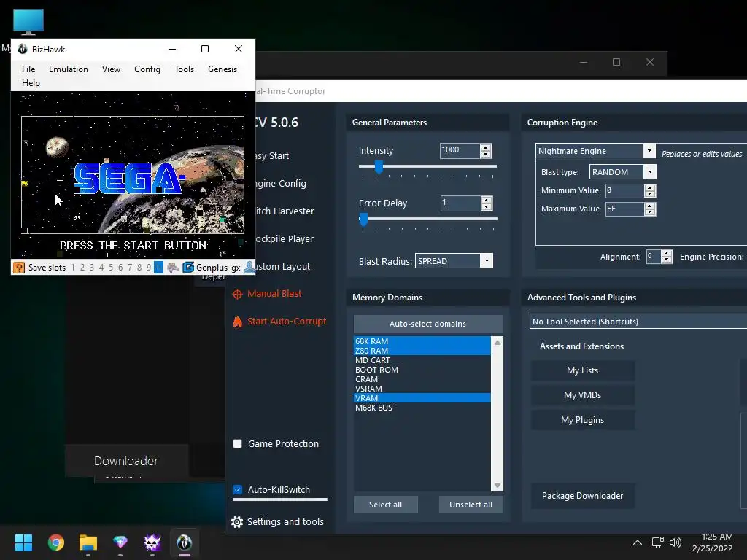Click the orange question-block icon in BizHawk status bar
This screenshot has width=747, height=560.
point(18,267)
